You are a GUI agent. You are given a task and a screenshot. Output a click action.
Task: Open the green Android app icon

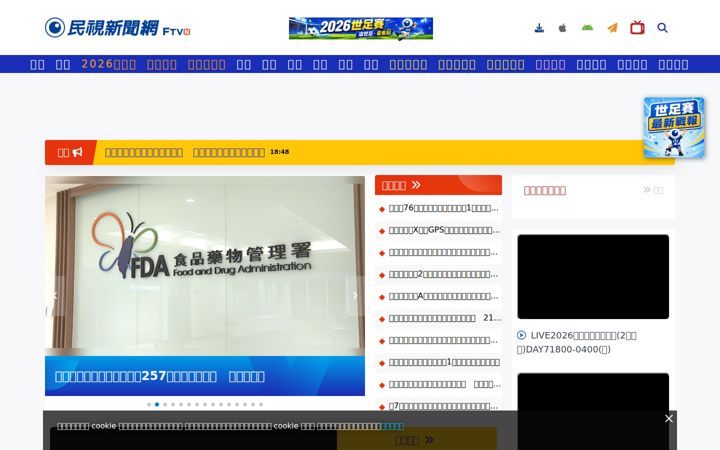pos(587,28)
